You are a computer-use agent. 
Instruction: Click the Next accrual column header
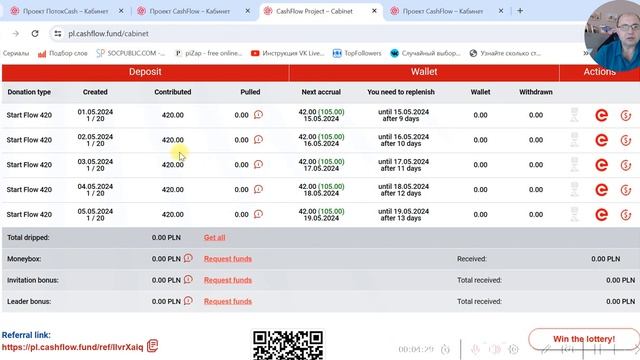[x=321, y=92]
